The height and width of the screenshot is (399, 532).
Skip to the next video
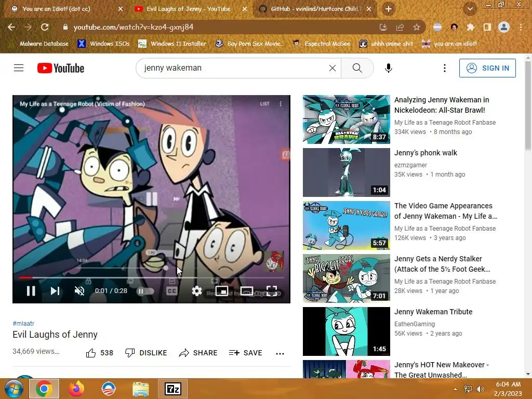point(55,291)
